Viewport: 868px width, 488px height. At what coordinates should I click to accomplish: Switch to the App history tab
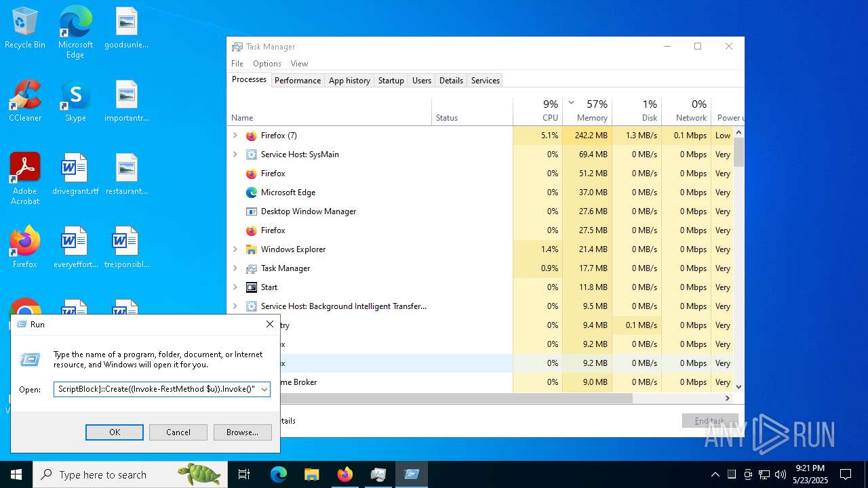[349, 80]
